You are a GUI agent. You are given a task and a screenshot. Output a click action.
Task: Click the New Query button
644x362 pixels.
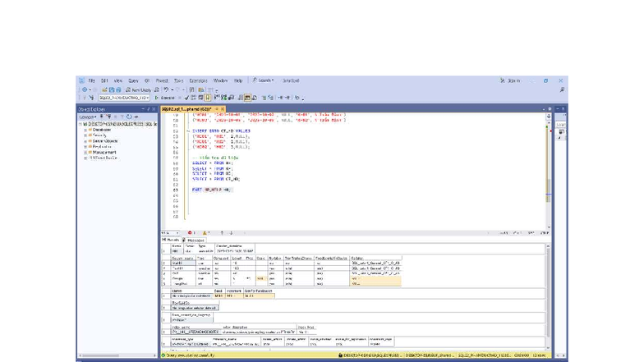pyautogui.click(x=138, y=90)
